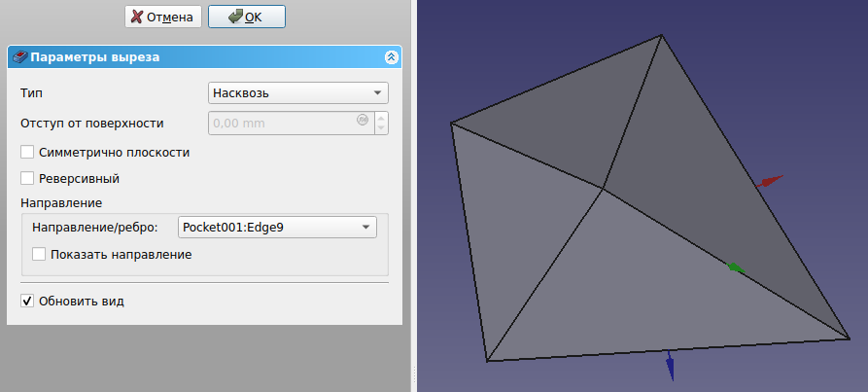This screenshot has height=392, width=868.
Task: Increase the offset value with the up arrow
Action: pyautogui.click(x=381, y=118)
